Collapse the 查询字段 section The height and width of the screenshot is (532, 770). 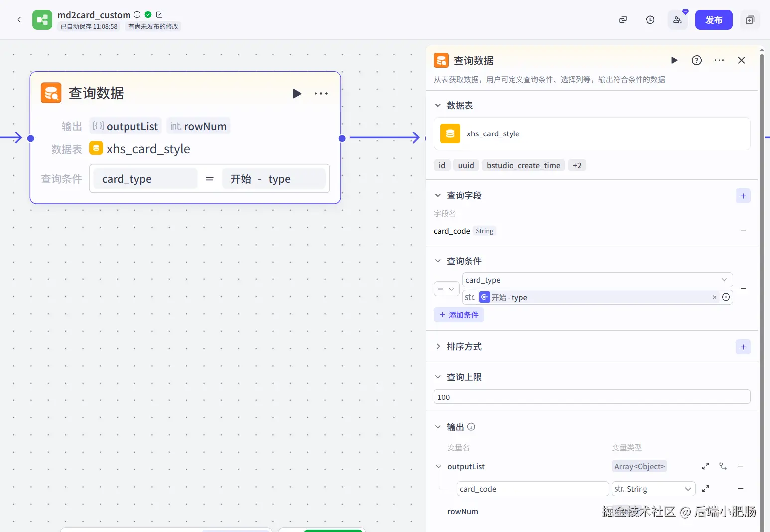click(438, 195)
